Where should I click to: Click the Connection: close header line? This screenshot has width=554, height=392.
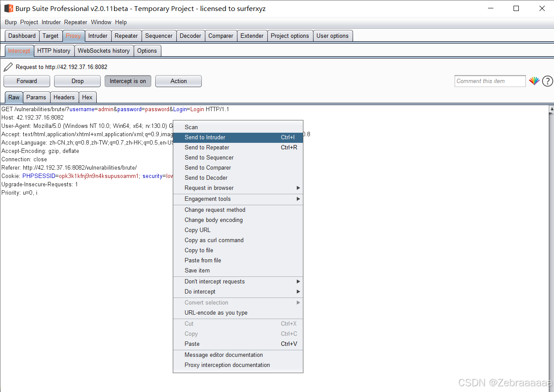click(x=24, y=159)
